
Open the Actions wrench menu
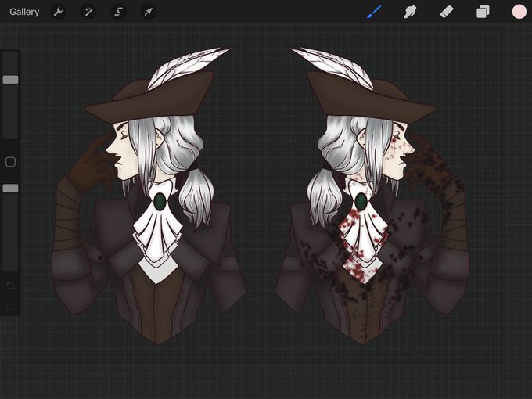coord(59,12)
